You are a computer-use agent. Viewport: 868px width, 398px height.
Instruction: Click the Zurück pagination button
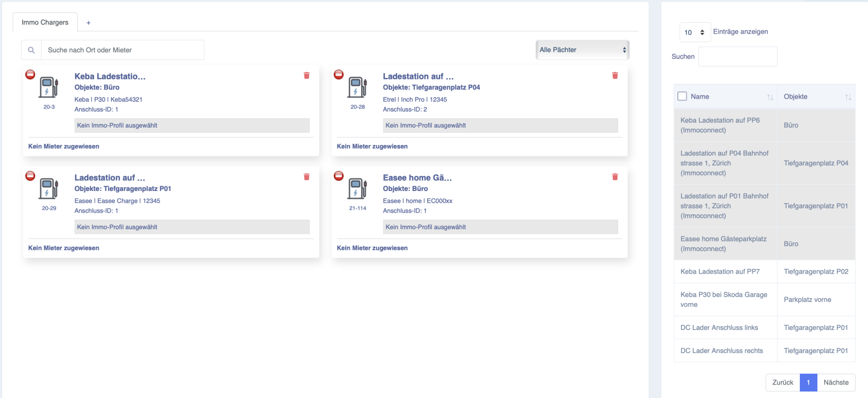782,383
